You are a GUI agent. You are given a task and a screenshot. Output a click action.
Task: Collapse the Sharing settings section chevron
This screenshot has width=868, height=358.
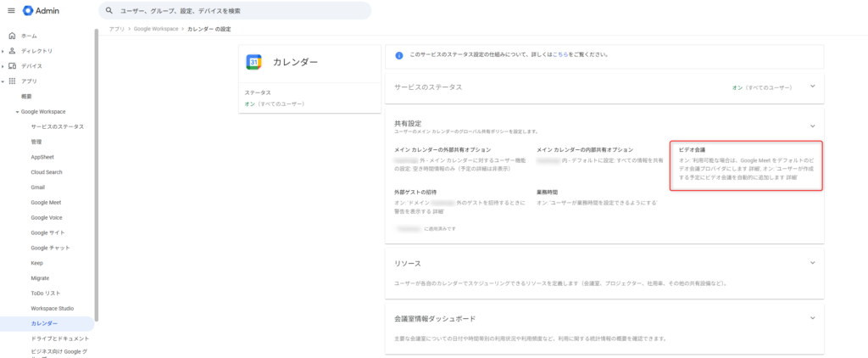(811, 126)
